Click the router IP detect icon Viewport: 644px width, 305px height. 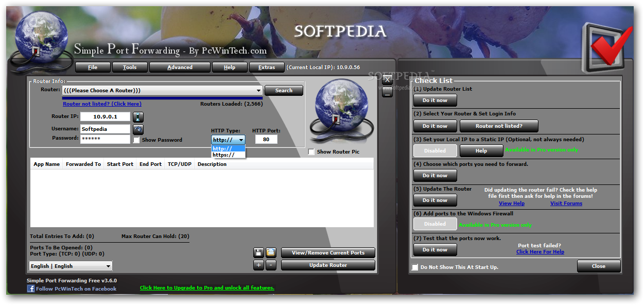coord(138,117)
